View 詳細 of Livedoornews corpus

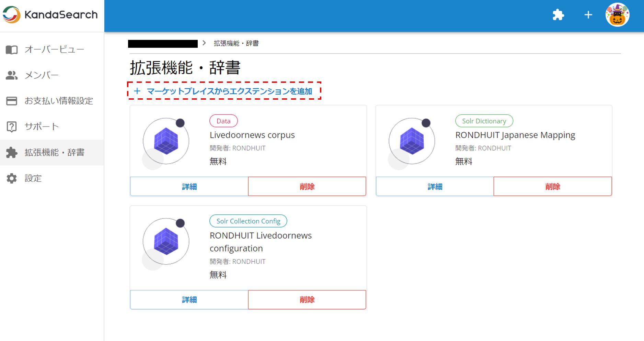pyautogui.click(x=189, y=186)
